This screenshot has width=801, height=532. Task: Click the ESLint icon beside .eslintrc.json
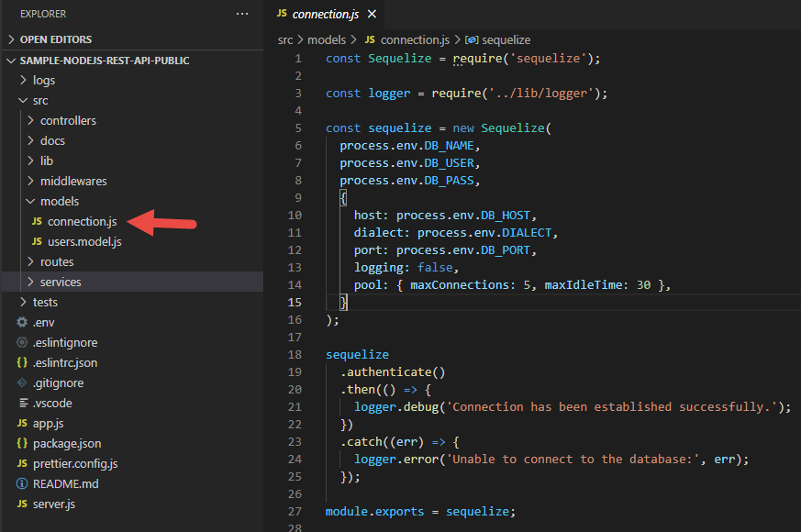23,362
